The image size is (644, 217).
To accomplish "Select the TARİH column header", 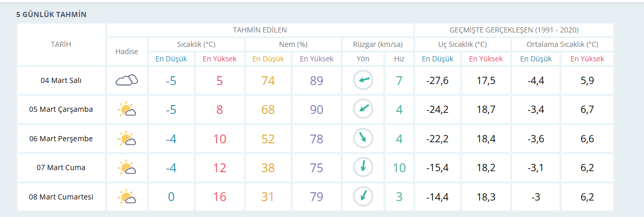I will pos(61,44).
